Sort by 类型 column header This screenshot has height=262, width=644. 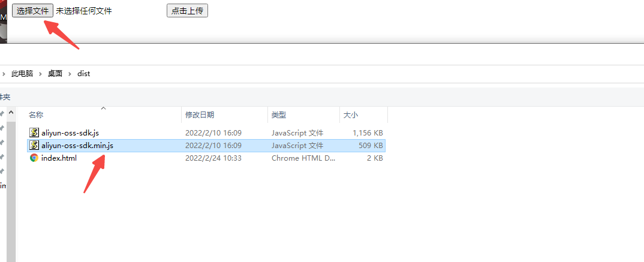279,115
